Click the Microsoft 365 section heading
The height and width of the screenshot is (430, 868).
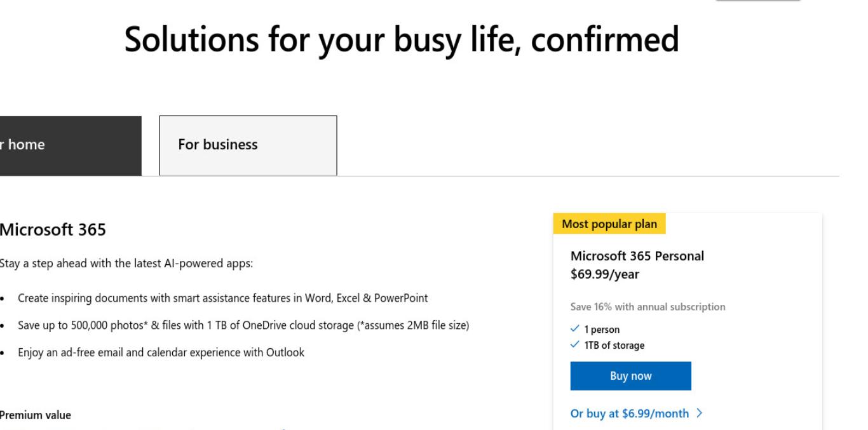(x=53, y=230)
